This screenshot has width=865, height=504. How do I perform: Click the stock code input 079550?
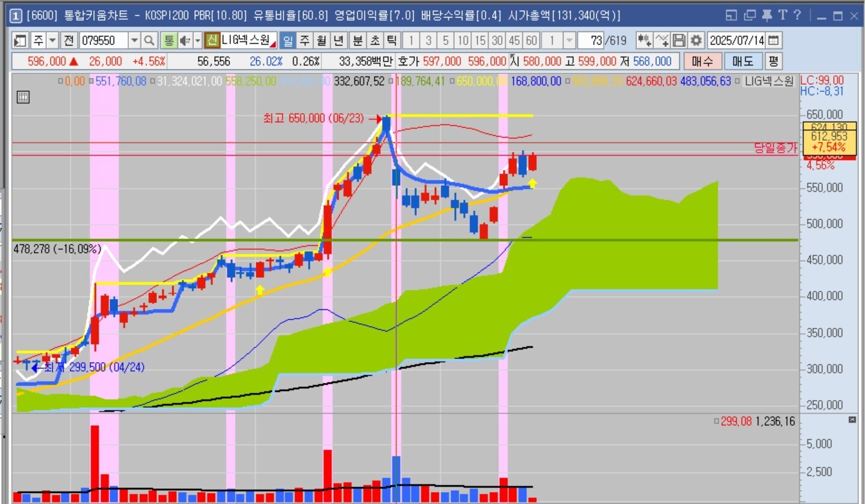point(103,41)
